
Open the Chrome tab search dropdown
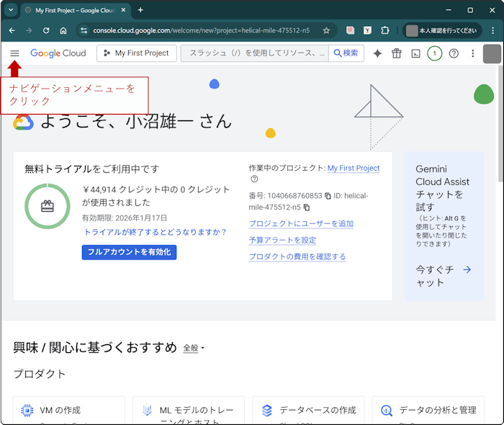pyautogui.click(x=11, y=10)
